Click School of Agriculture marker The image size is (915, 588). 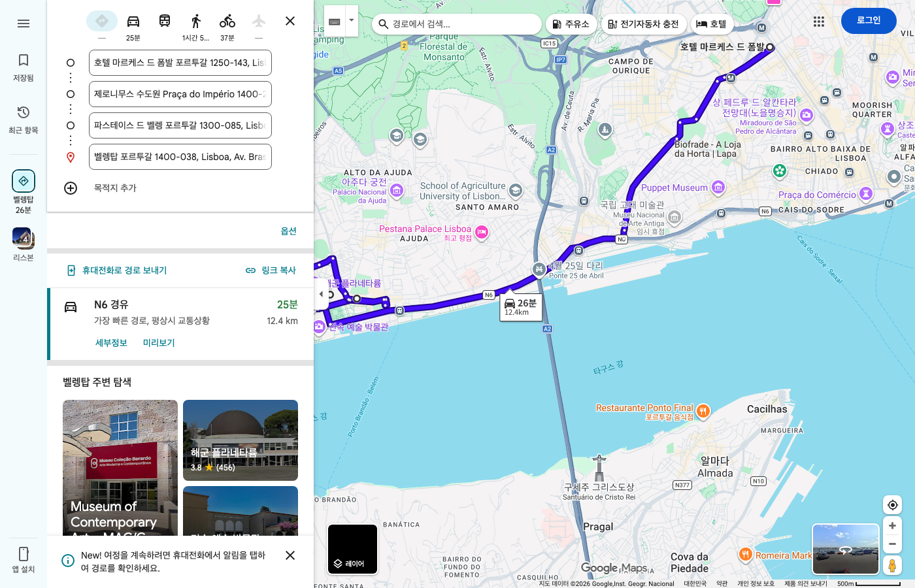[x=516, y=190]
